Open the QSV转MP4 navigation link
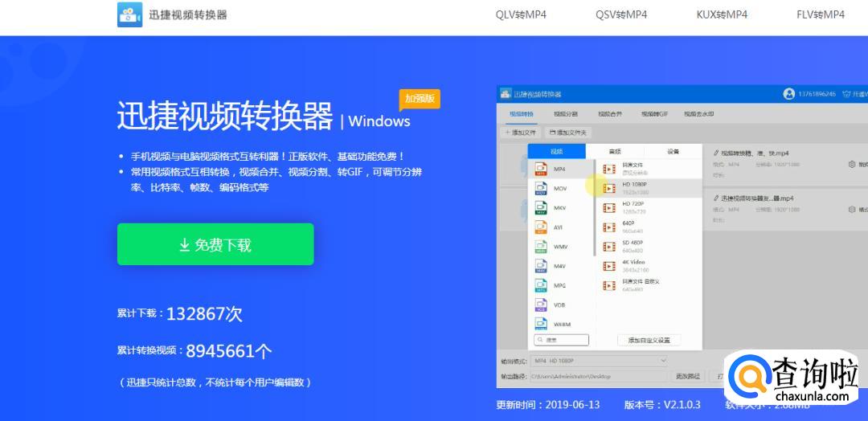 pos(621,15)
